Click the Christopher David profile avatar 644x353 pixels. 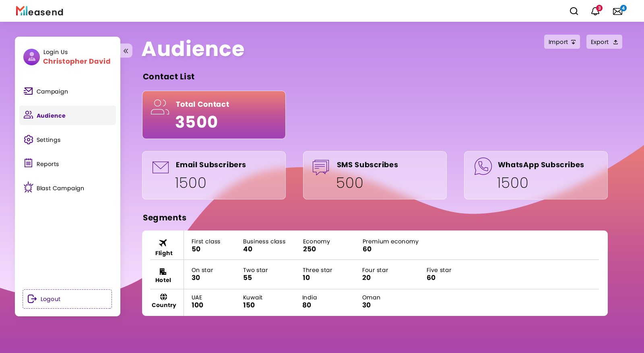coord(31,57)
